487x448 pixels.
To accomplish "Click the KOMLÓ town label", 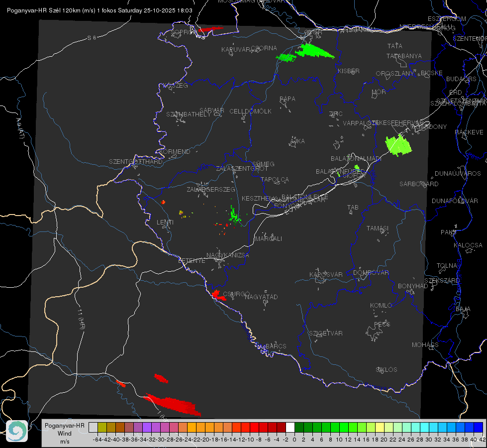I will (x=381, y=305).
